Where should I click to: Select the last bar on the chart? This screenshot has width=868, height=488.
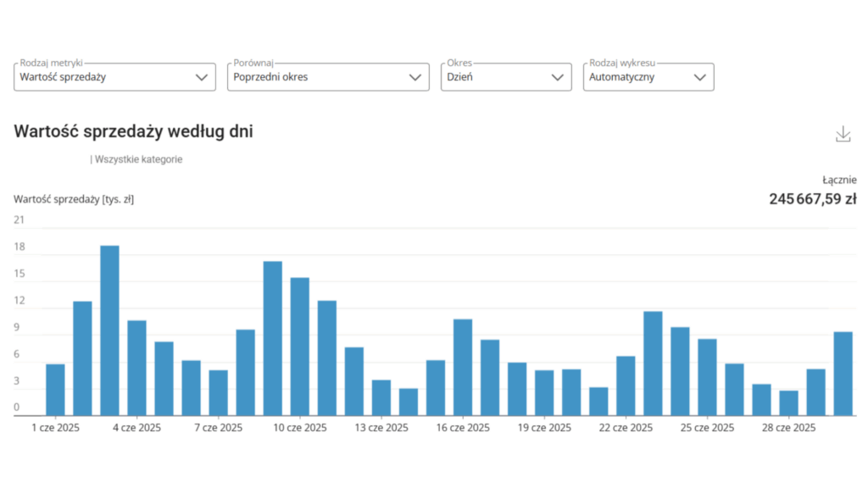pyautogui.click(x=843, y=374)
